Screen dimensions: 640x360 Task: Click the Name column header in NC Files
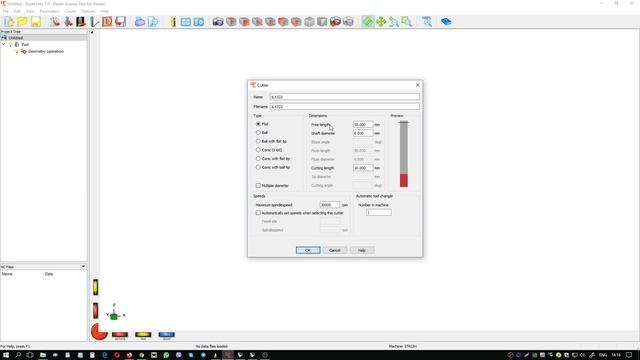coord(7,274)
